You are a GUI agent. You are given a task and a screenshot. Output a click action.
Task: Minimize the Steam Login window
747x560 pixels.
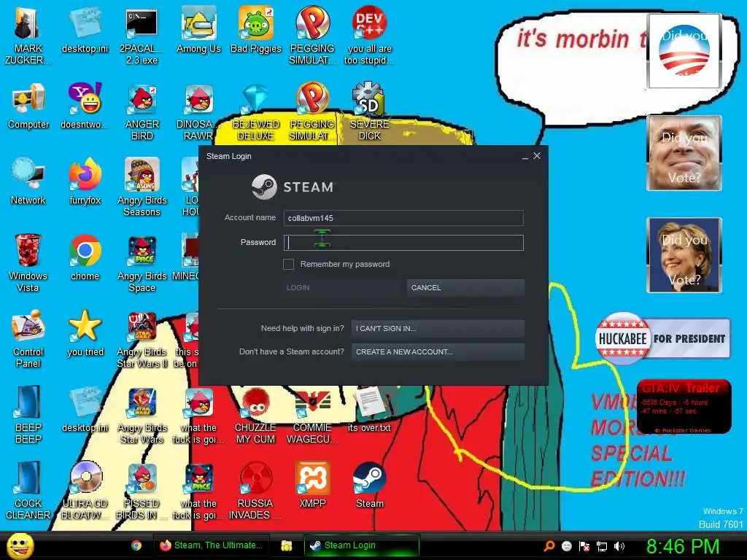pos(525,156)
